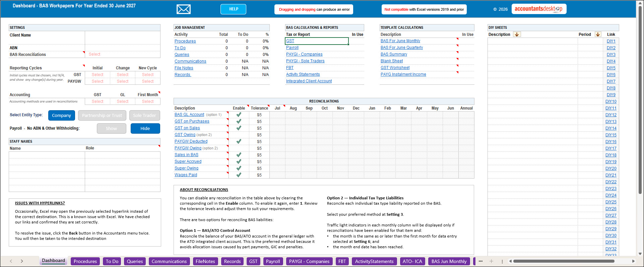
Task: Open the BAS Jun Monthly sheet tab
Action: pos(449,261)
